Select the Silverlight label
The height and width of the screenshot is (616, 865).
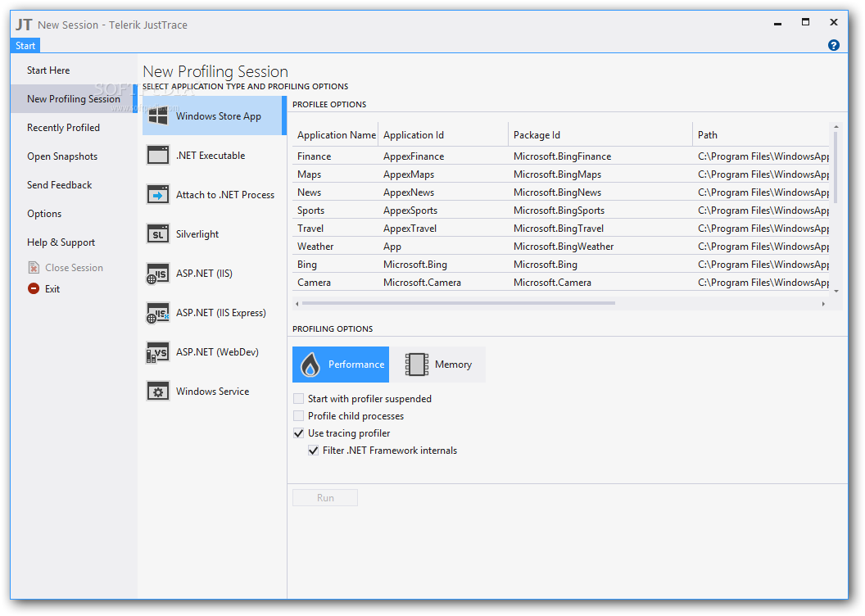[197, 234]
